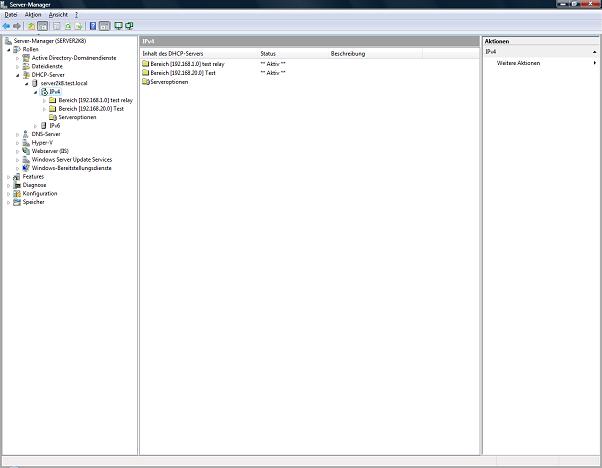Viewport: 602px width, 468px height.
Task: Click the Up One Level folder icon
Action: (31, 26)
